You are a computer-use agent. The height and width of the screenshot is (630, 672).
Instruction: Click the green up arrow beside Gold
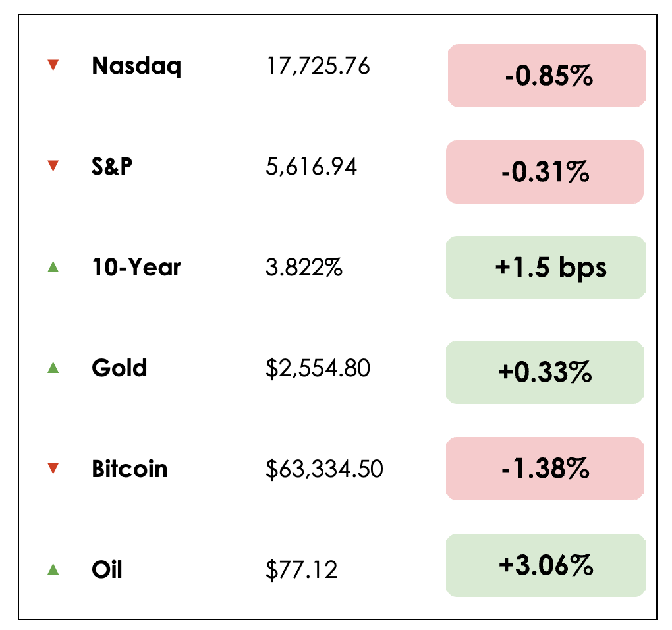(x=53, y=368)
